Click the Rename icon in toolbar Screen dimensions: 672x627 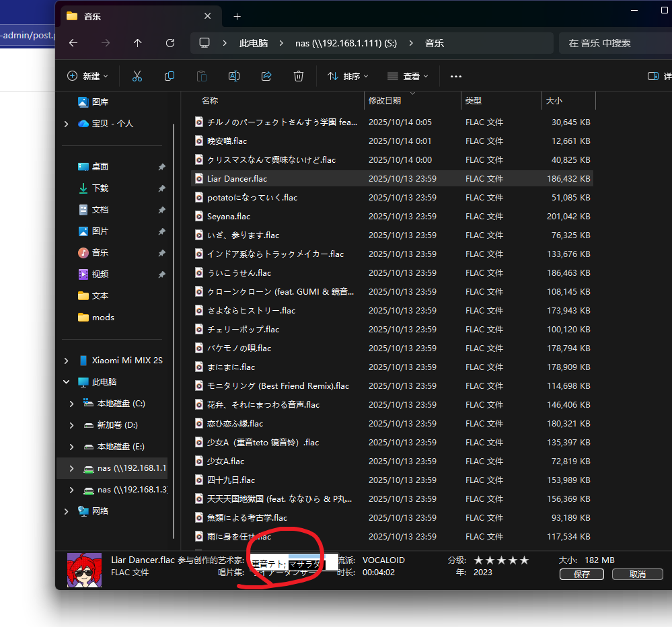coord(234,76)
